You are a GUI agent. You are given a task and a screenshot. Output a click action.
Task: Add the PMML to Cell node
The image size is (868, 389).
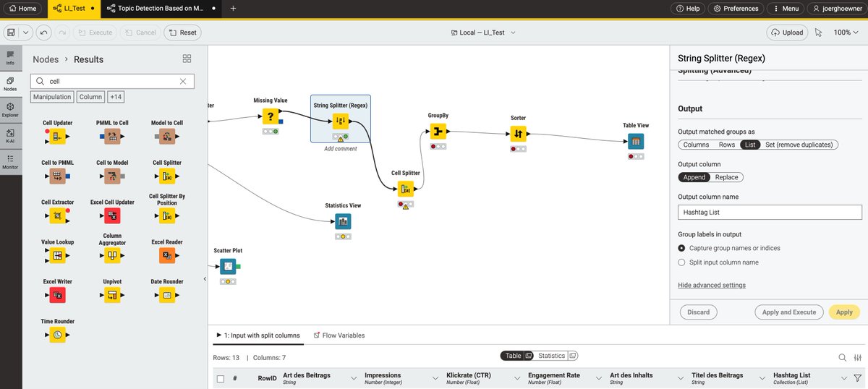(112, 137)
